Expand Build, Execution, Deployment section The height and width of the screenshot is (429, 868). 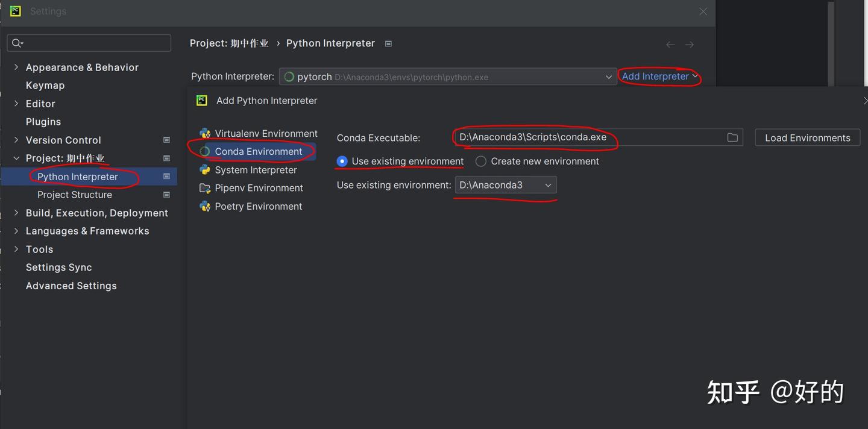click(16, 213)
